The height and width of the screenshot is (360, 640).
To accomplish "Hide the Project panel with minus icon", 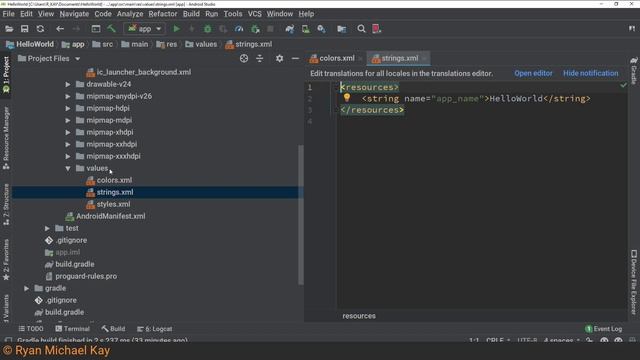I will tap(295, 59).
